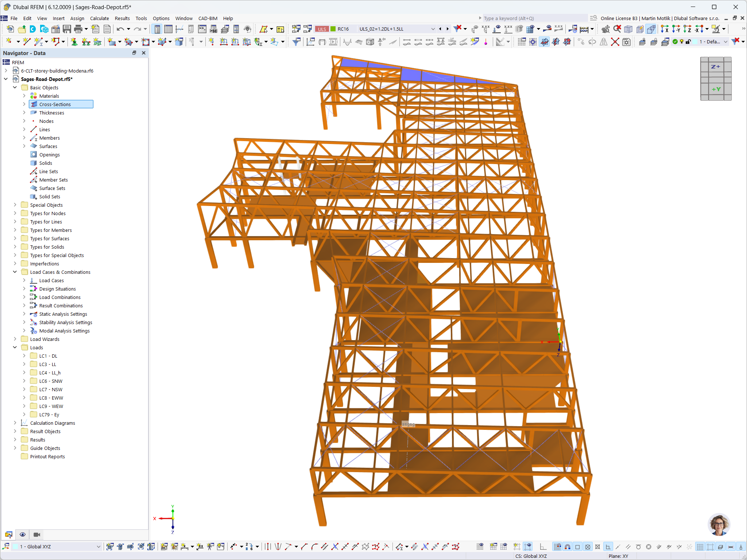The height and width of the screenshot is (560, 747).
Task: Save the current model
Action: tap(67, 29)
